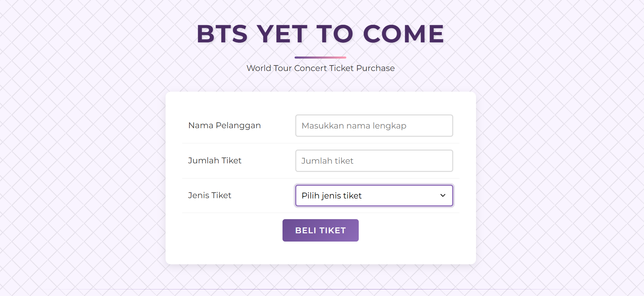Click the 'Jumlah Tiket' label
Image resolution: width=644 pixels, height=296 pixels.
[215, 161]
